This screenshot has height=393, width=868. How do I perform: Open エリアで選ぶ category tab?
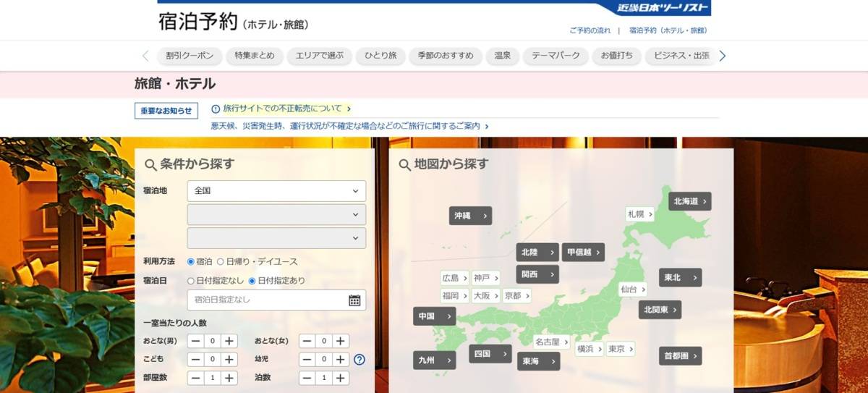(x=320, y=56)
